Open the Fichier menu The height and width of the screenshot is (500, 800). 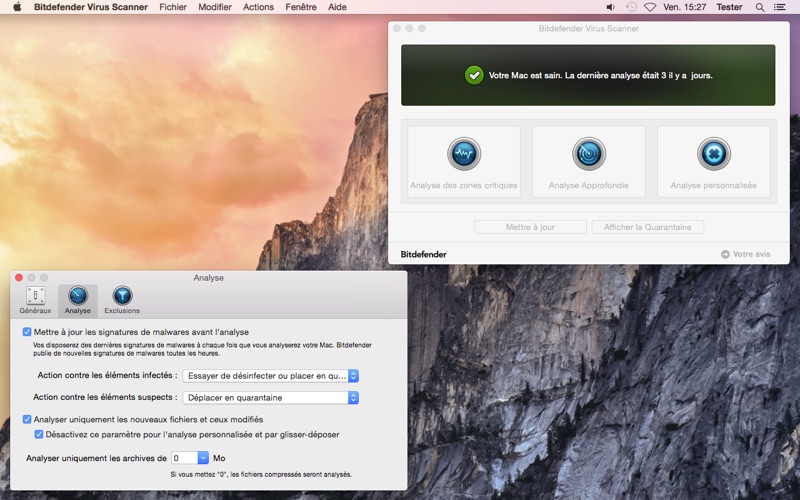coord(173,7)
